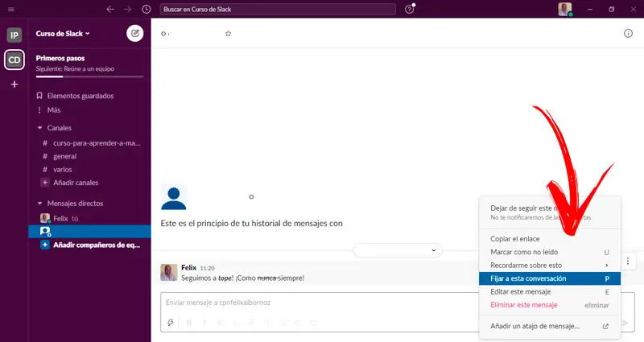Choose Copiar el enlace
Image resolution: width=644 pixels, height=342 pixels.
point(550,239)
